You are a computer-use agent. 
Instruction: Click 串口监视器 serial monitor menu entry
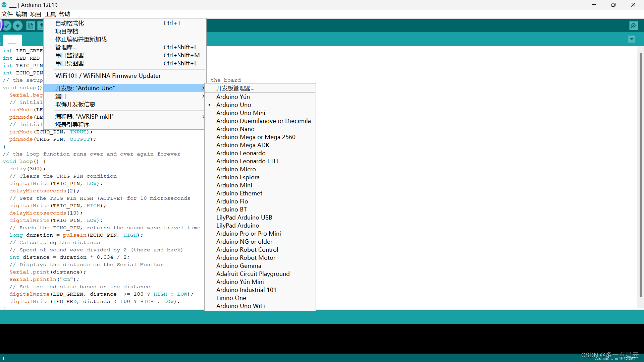point(69,55)
